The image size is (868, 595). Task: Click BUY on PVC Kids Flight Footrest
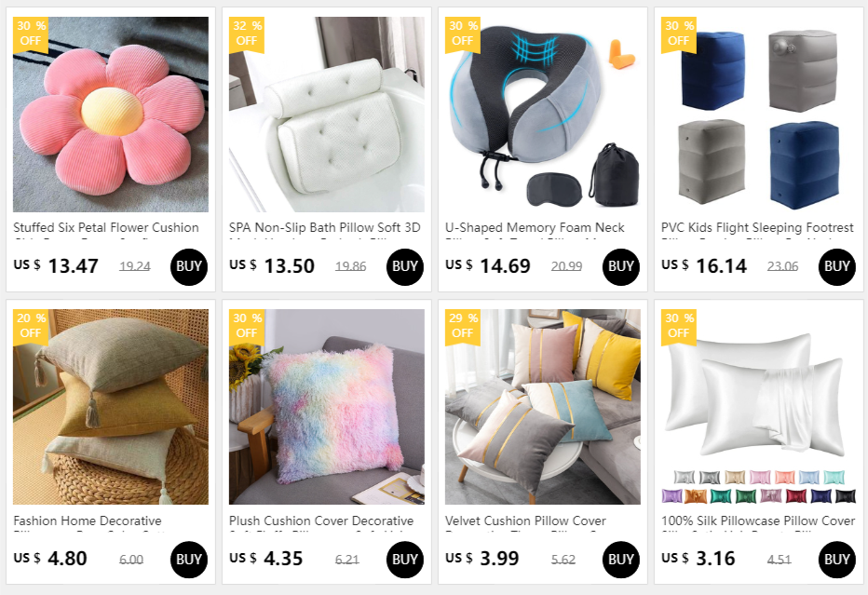(836, 267)
